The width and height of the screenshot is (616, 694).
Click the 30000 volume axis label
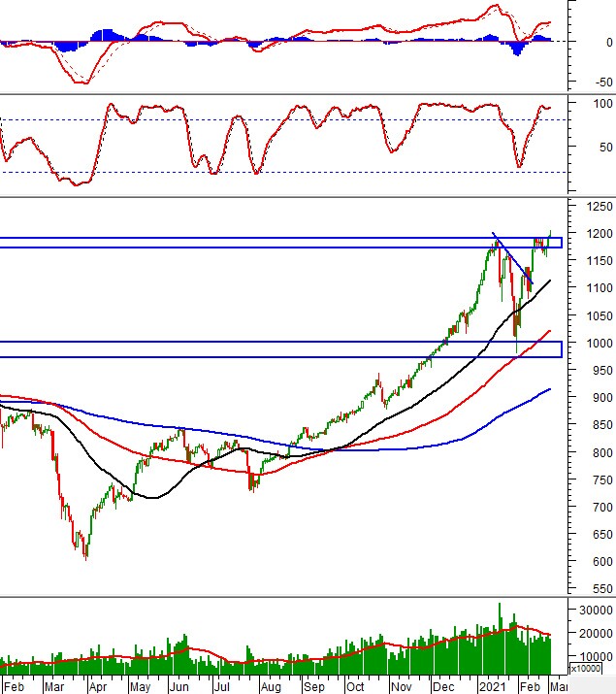[596, 611]
